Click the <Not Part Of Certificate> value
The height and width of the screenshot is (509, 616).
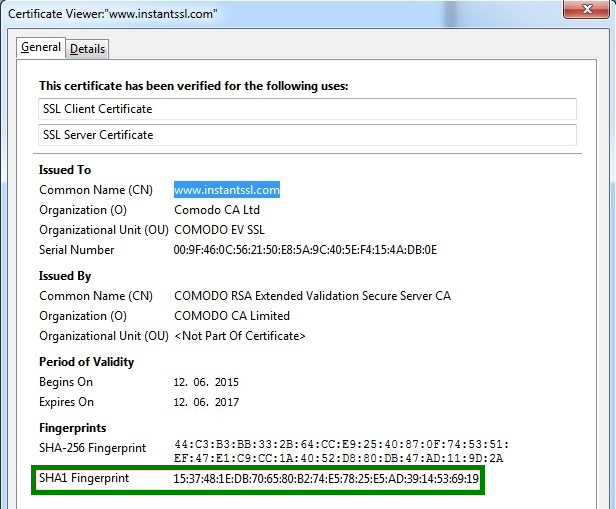click(240, 336)
